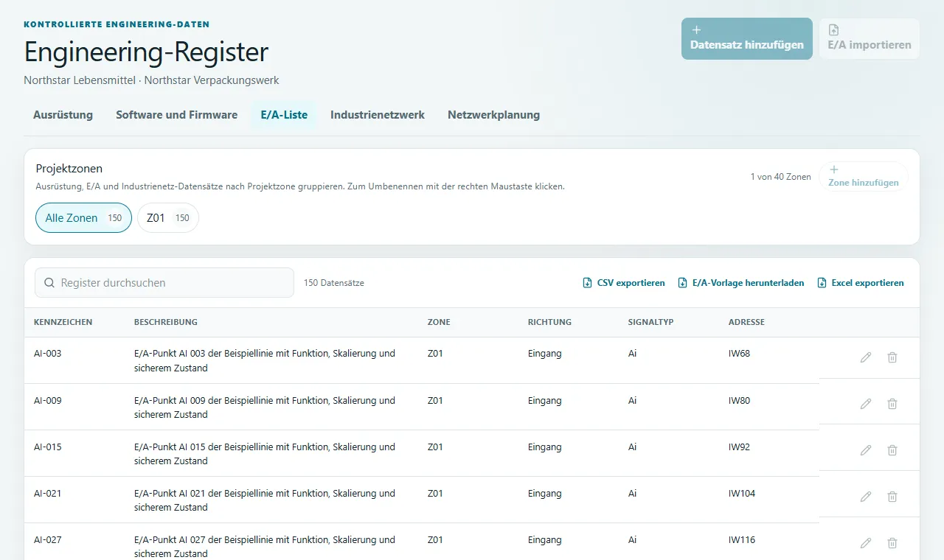Click the Excel exportieren link

pos(861,283)
